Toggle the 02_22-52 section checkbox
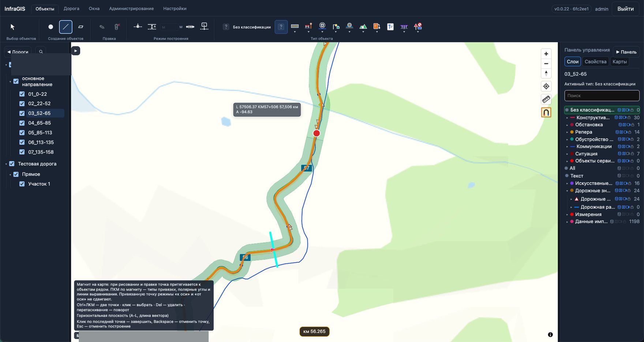 tap(22, 103)
